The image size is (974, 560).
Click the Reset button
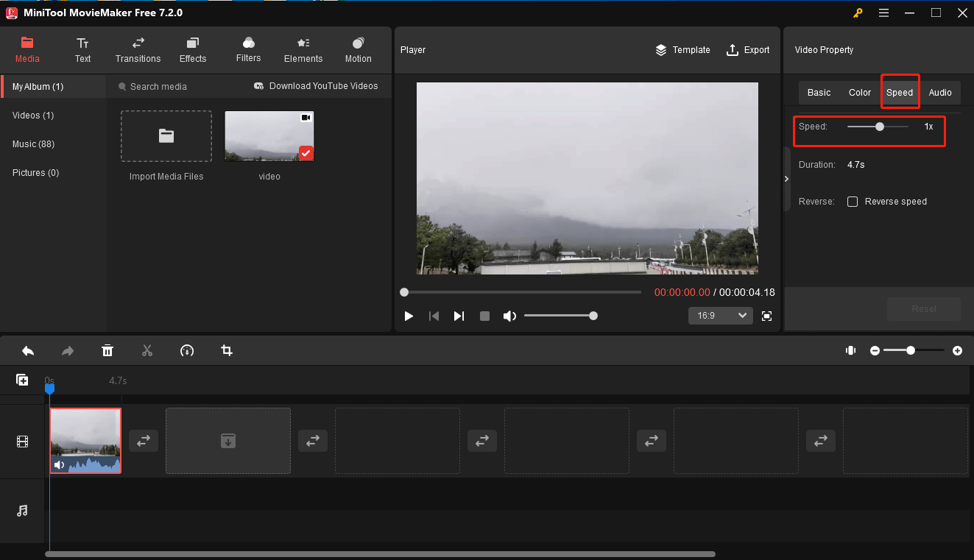point(924,309)
